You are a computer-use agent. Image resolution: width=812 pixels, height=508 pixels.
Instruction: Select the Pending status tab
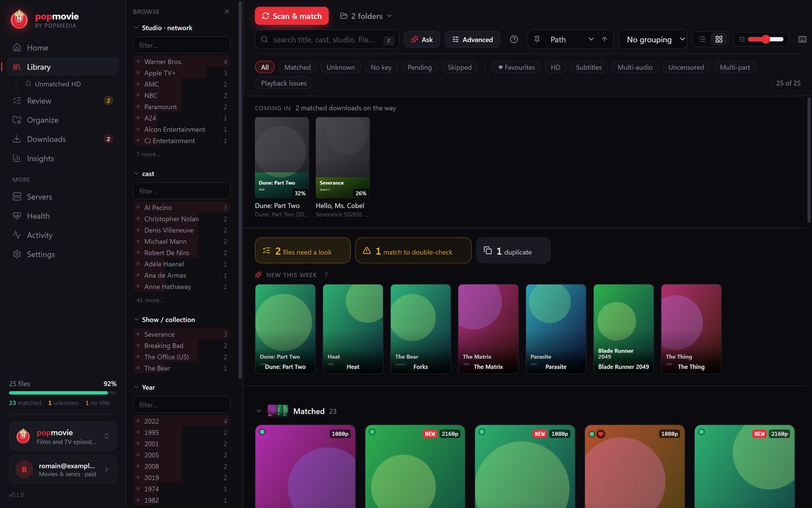tap(420, 67)
